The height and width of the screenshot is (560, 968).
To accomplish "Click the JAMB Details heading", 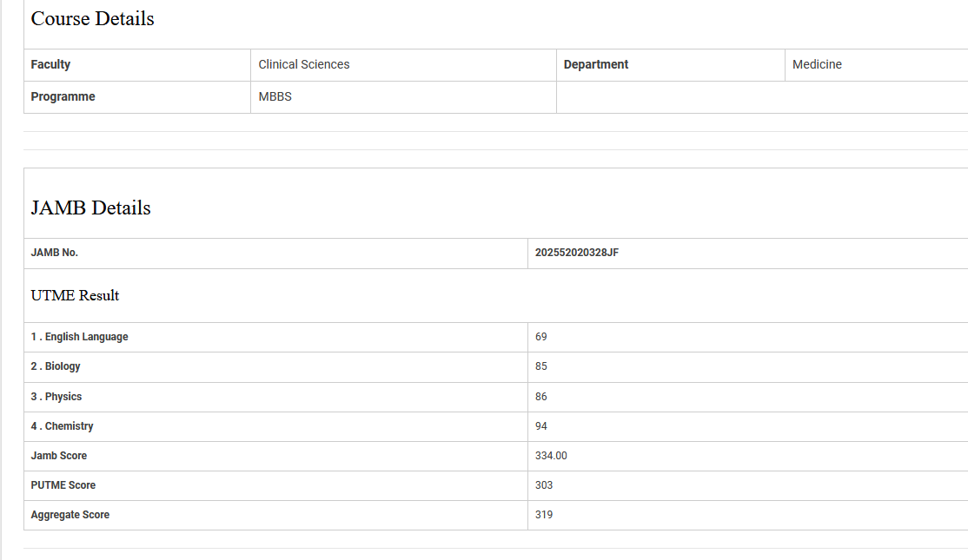I will click(90, 208).
